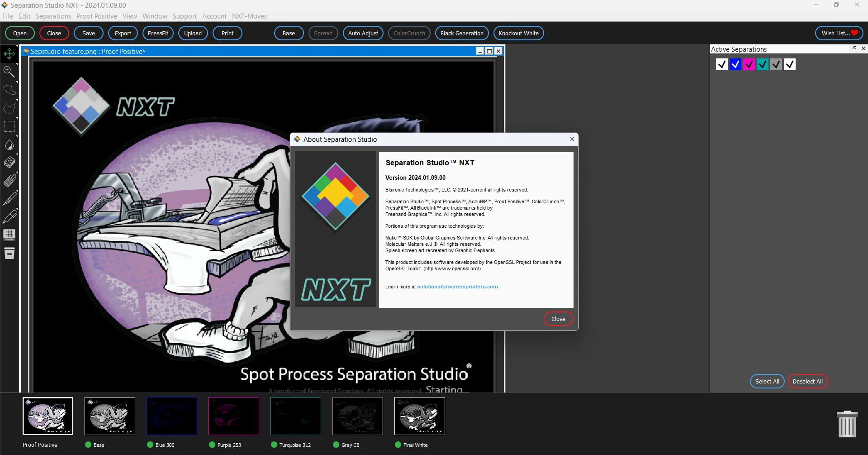Select the Blue 300 channel thumbnail
The image size is (868, 455).
[x=172, y=416]
